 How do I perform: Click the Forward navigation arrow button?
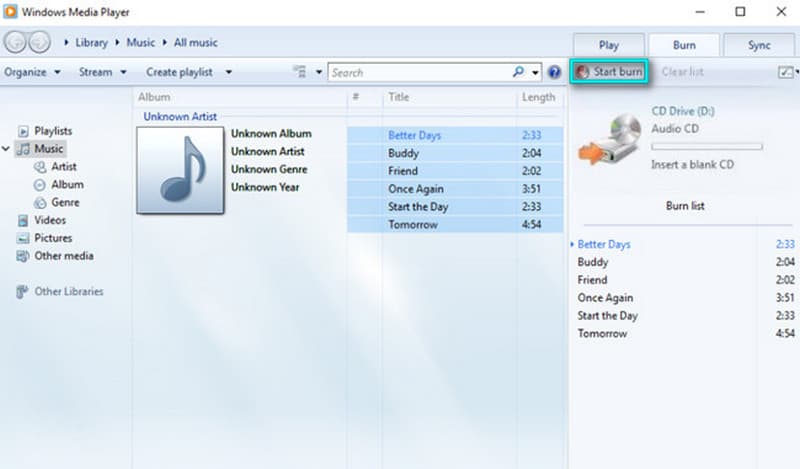click(39, 42)
